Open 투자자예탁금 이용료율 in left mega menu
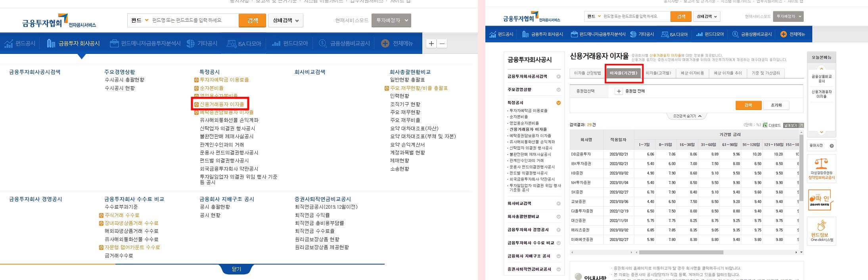 point(224,80)
